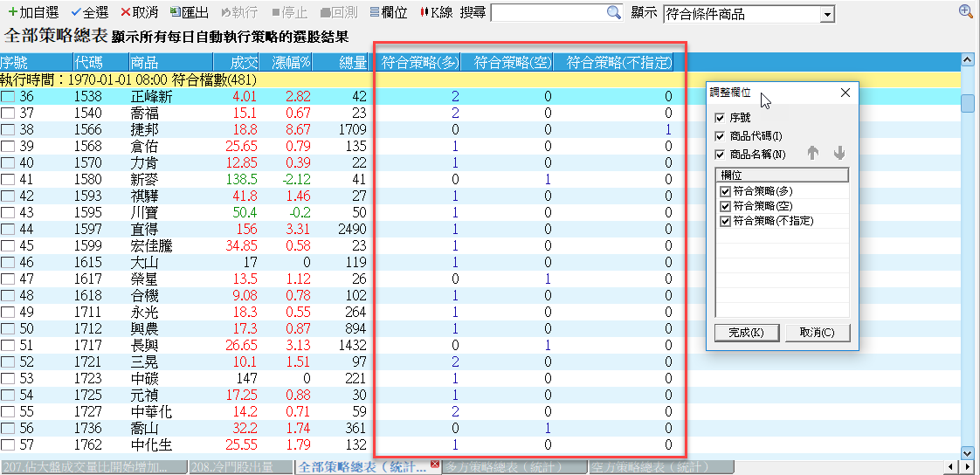Screen dimensions: 980x475
Task: Click the up arrow to move column up
Action: point(812,154)
